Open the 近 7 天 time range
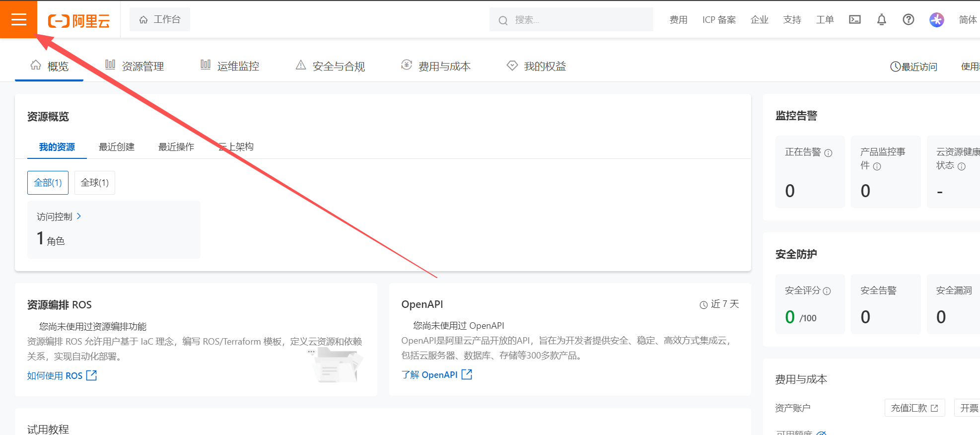The width and height of the screenshot is (980, 435). pos(719,304)
